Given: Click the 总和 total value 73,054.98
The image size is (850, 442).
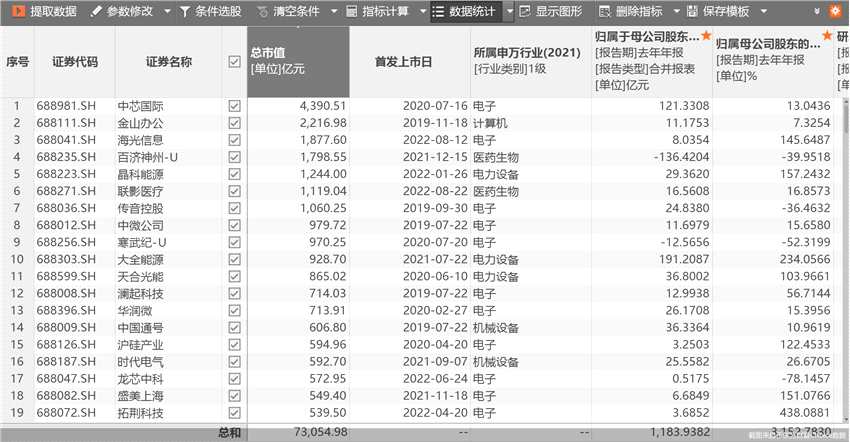Looking at the screenshot, I should tap(320, 432).
